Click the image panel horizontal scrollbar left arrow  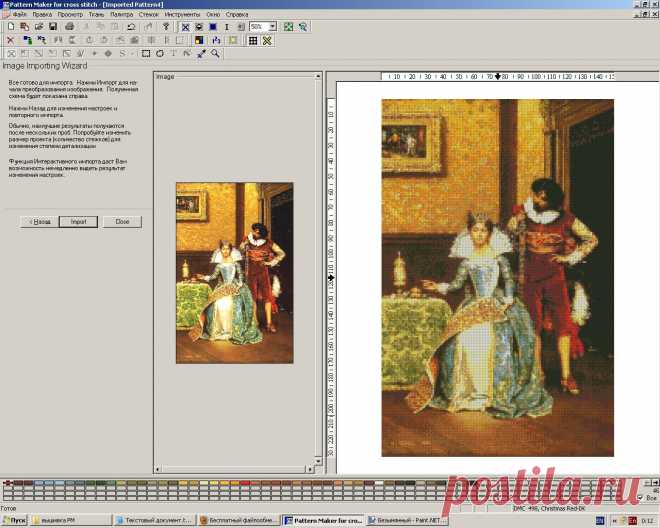click(158, 469)
